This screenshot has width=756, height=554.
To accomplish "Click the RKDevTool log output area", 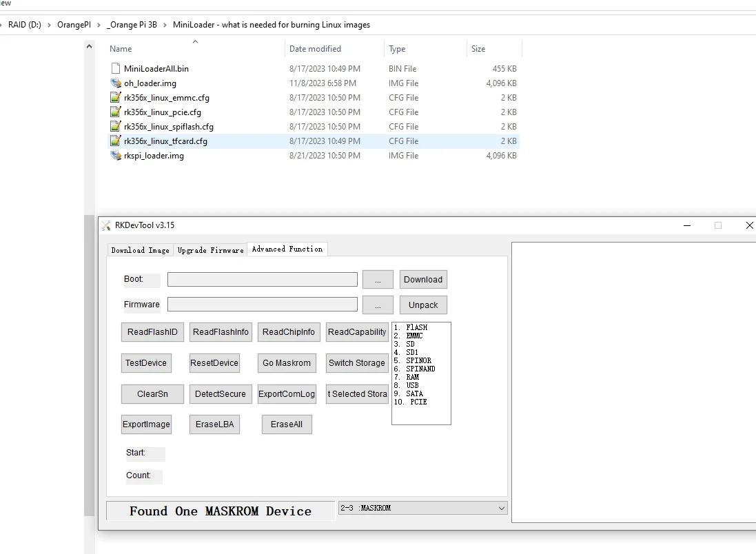I will click(633, 382).
